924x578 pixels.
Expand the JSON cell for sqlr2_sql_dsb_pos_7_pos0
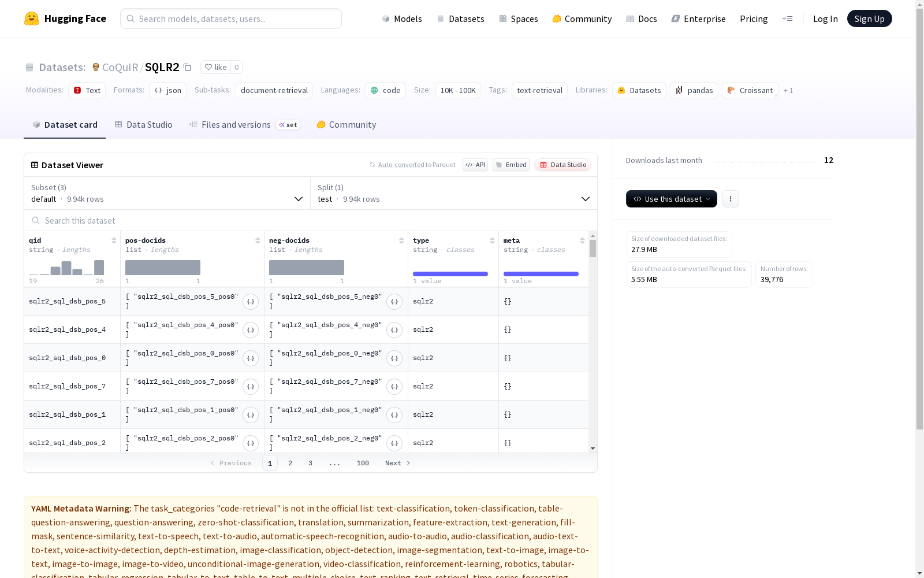pyautogui.click(x=251, y=387)
